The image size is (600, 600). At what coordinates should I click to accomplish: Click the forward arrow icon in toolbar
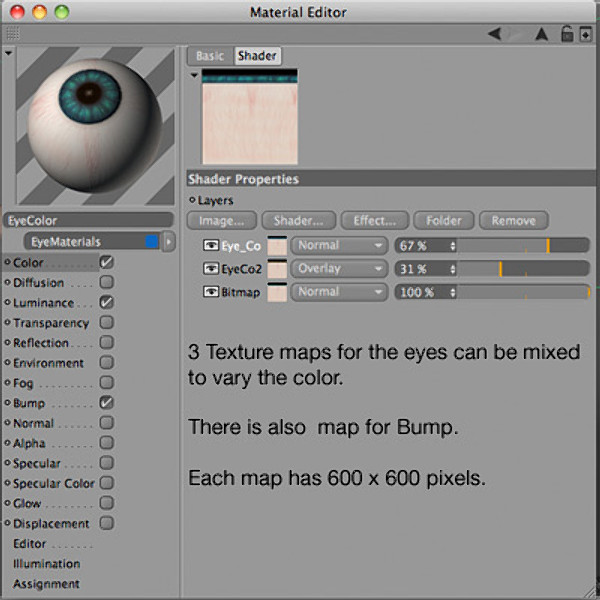pyautogui.click(x=517, y=34)
